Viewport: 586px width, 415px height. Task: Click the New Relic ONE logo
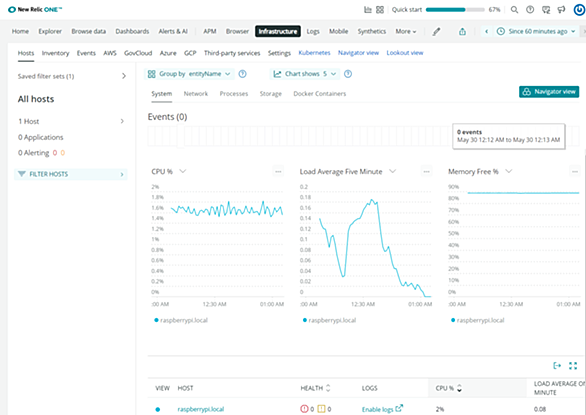pyautogui.click(x=35, y=9)
